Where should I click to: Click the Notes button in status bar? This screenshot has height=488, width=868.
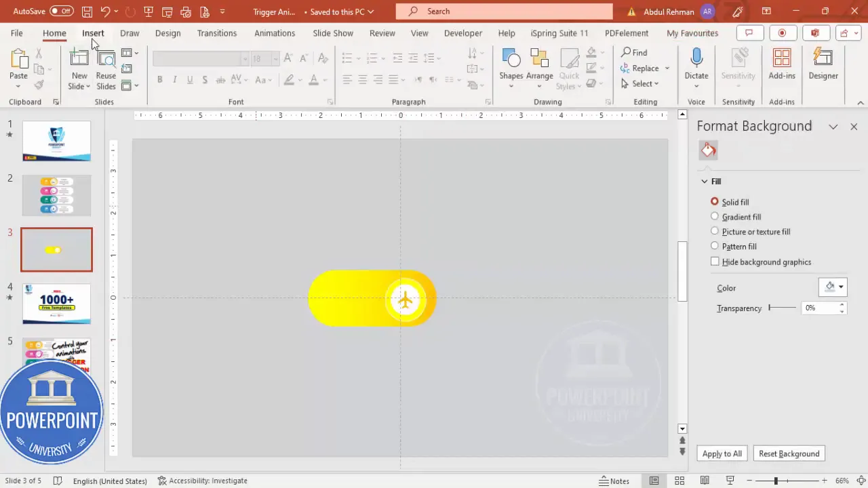pyautogui.click(x=614, y=481)
